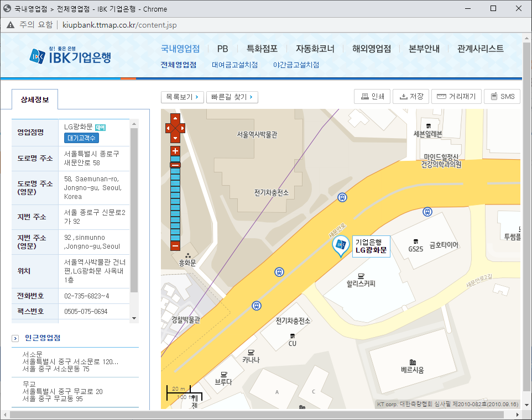
Task: Click the IBK 기업은행 logo
Action: click(70, 56)
